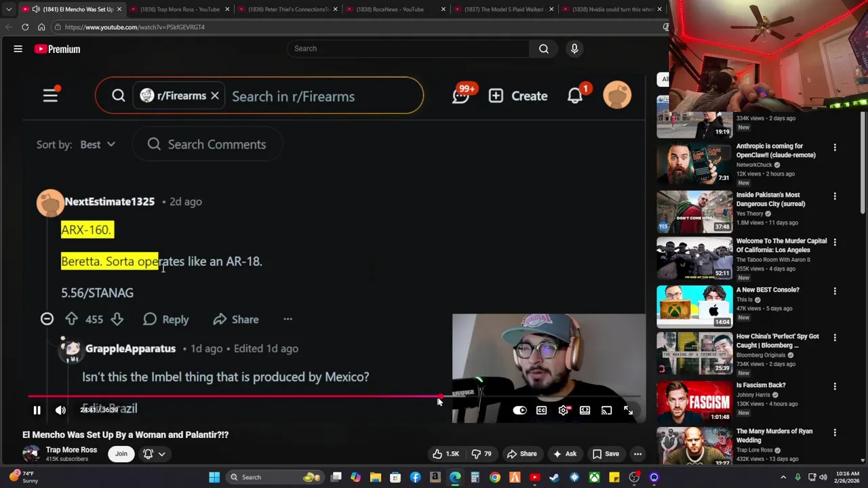The image size is (868, 488).
Task: Open the Sort by Best dropdown
Action: tap(98, 144)
